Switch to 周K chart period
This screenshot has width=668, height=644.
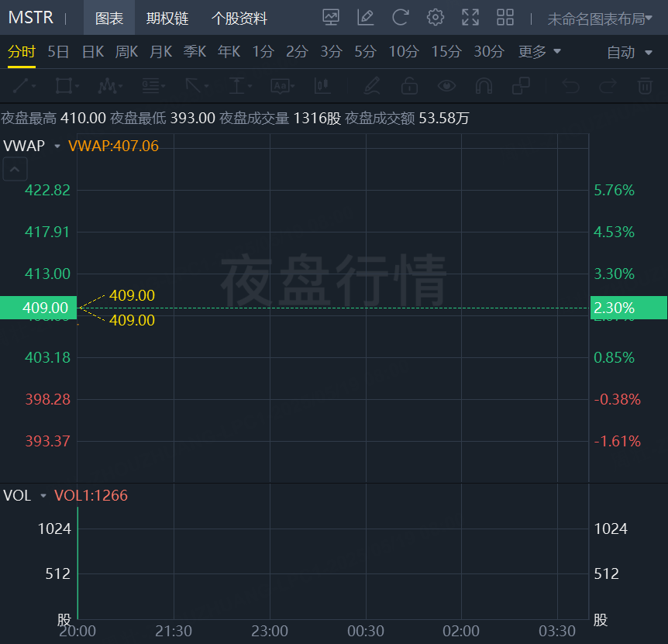[x=126, y=52]
